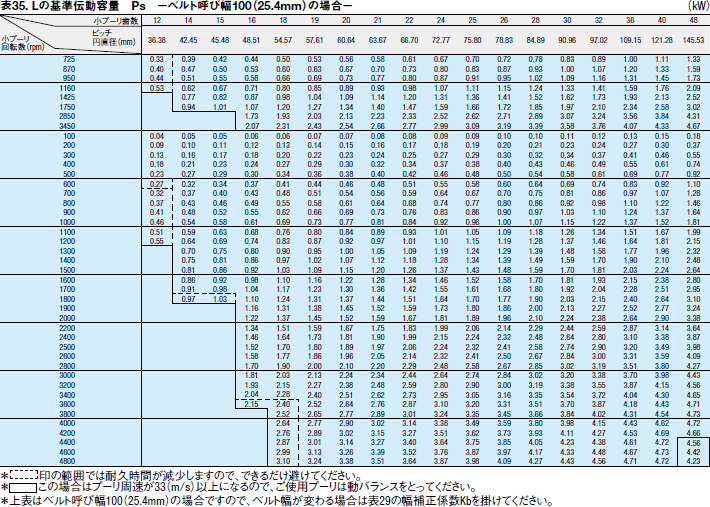Viewport: 710px width, 507px height.
Task: Click the 725 rpm row label
Action: (69, 59)
